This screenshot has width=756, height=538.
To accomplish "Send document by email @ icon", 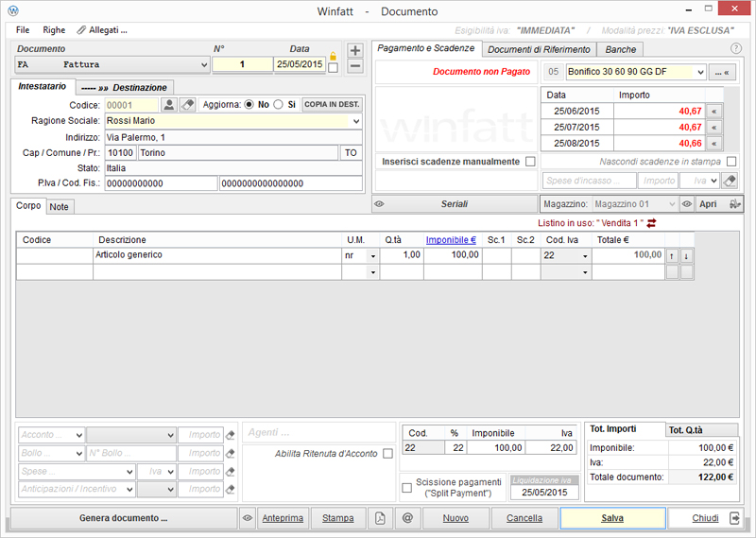I will pos(407,518).
